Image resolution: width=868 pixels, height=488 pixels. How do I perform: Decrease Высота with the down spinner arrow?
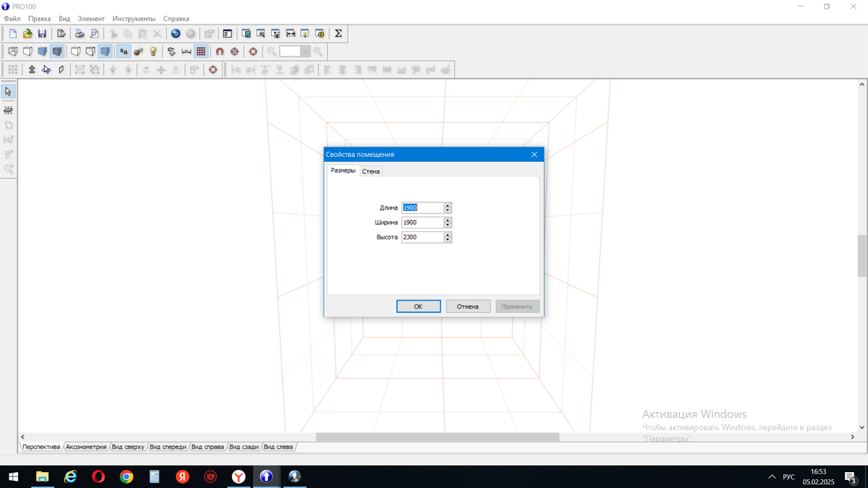tap(448, 240)
